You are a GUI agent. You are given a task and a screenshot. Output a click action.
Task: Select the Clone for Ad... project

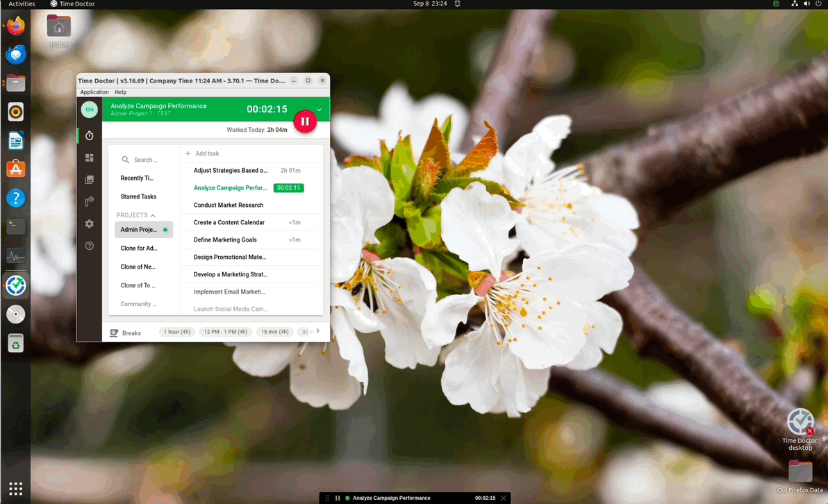tap(139, 248)
